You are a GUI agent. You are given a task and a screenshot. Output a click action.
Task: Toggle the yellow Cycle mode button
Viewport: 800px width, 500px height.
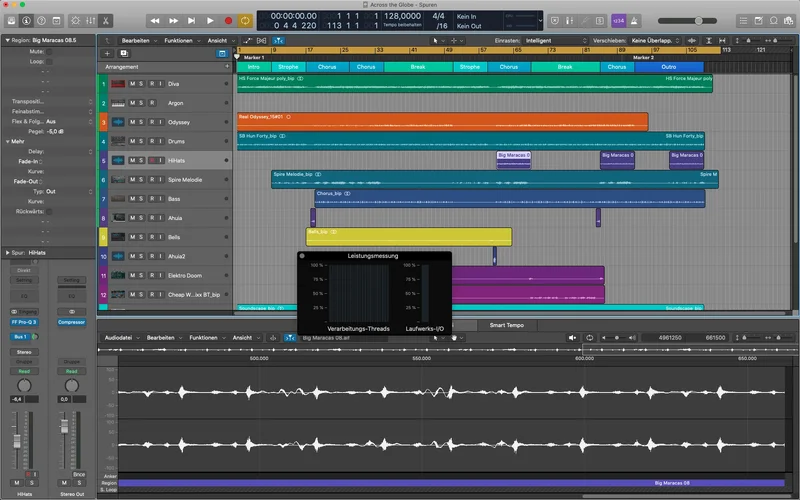point(245,20)
